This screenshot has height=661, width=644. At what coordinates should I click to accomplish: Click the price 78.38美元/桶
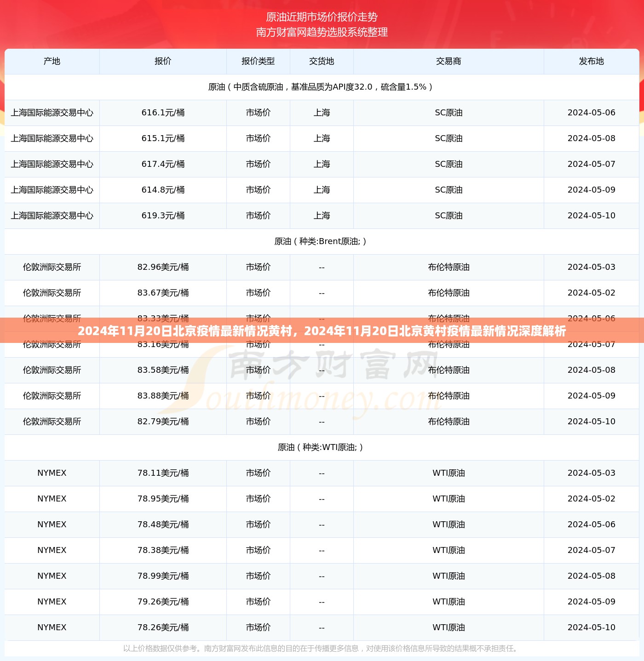coord(163,550)
